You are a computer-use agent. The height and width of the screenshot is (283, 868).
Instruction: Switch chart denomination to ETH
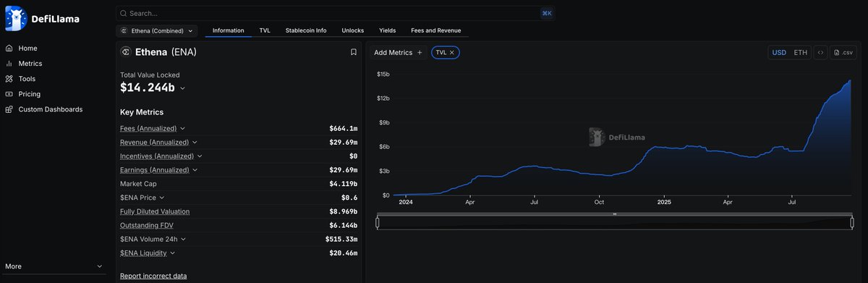point(800,52)
